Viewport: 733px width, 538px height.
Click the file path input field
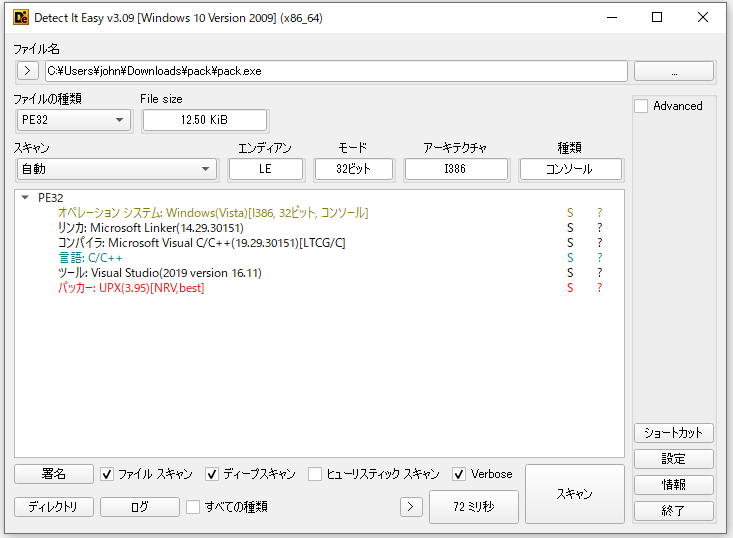click(x=336, y=71)
